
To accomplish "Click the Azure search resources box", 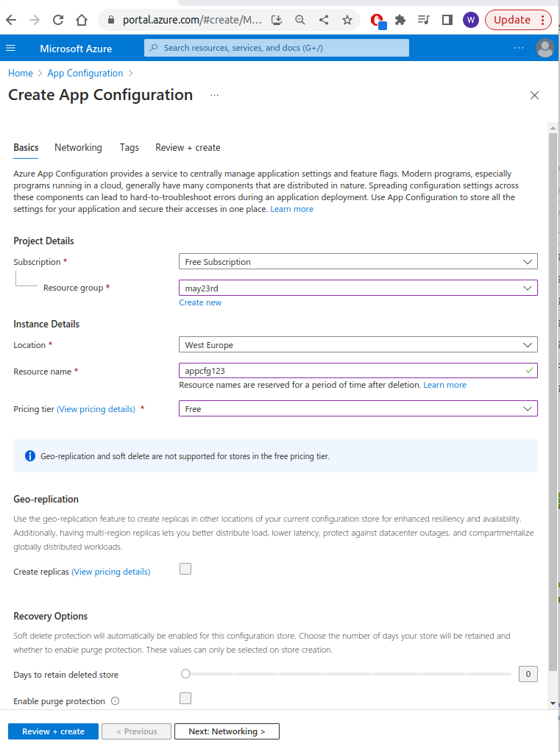I will click(x=277, y=48).
